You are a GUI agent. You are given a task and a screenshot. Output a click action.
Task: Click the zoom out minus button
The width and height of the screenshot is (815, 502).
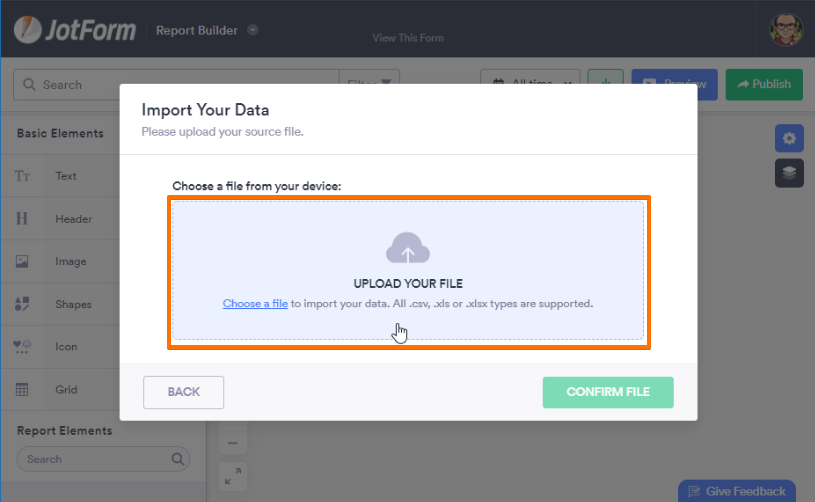pyautogui.click(x=232, y=442)
